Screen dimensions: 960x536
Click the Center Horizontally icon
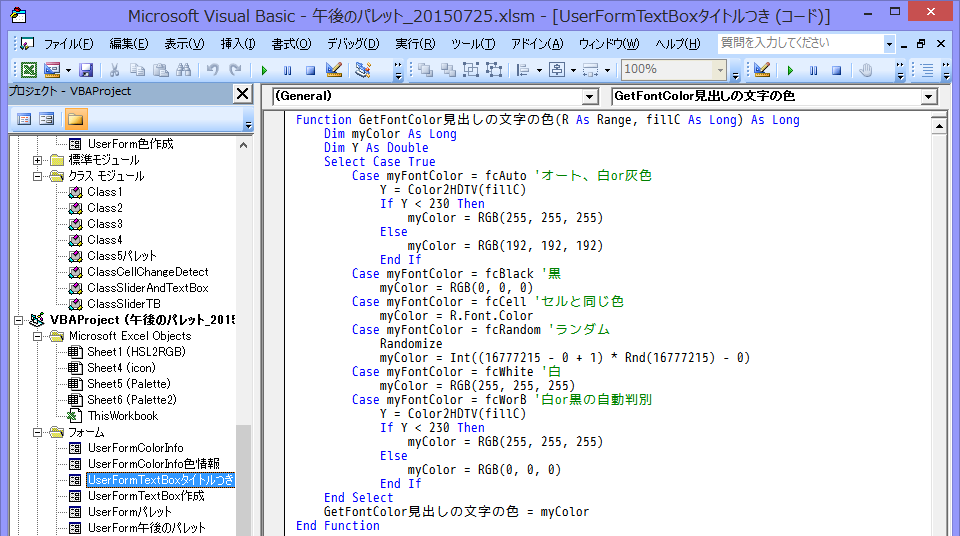(557, 70)
